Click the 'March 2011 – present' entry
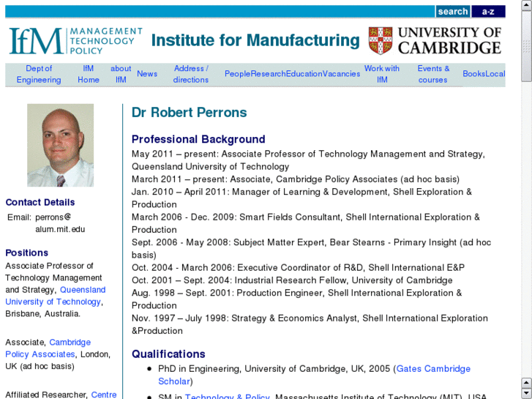532x399 pixels. [296, 179]
